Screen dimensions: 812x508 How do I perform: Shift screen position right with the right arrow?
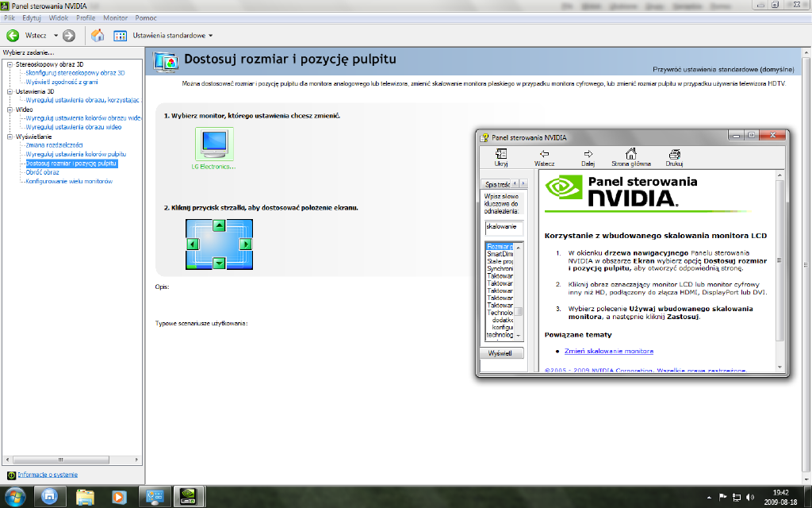[246, 244]
